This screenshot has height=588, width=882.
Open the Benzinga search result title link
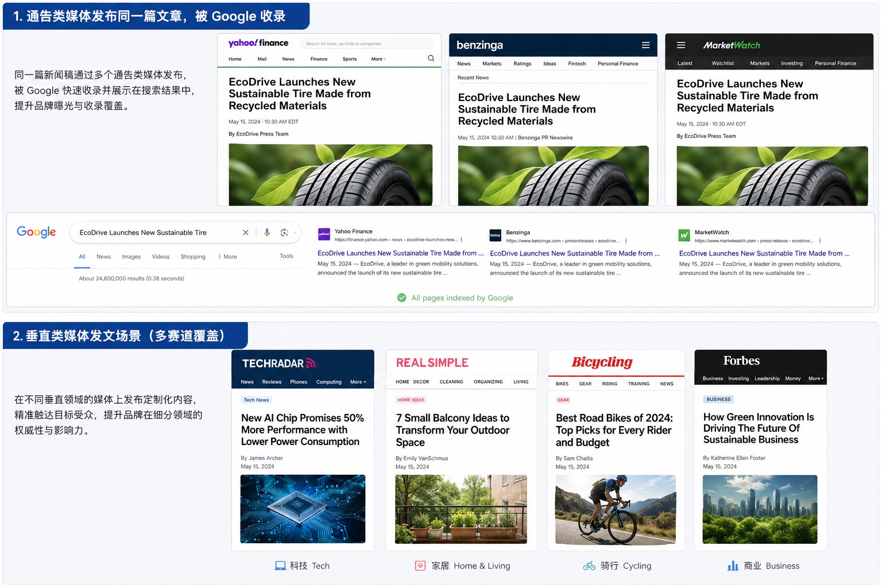coord(575,253)
